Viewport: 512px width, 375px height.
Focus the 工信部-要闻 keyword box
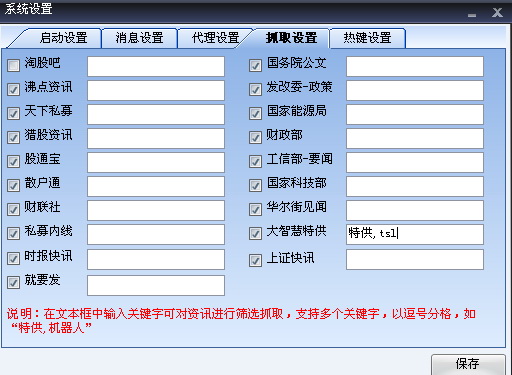coord(415,162)
